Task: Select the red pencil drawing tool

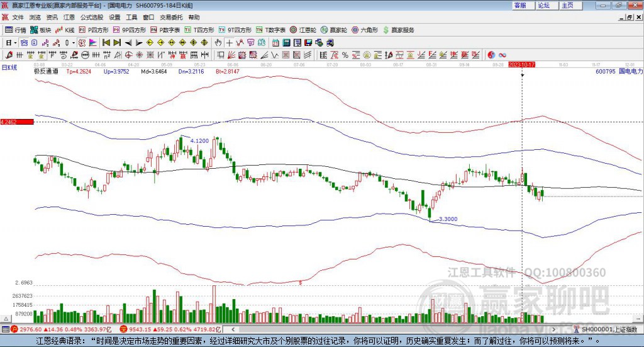Action: [x=9, y=55]
